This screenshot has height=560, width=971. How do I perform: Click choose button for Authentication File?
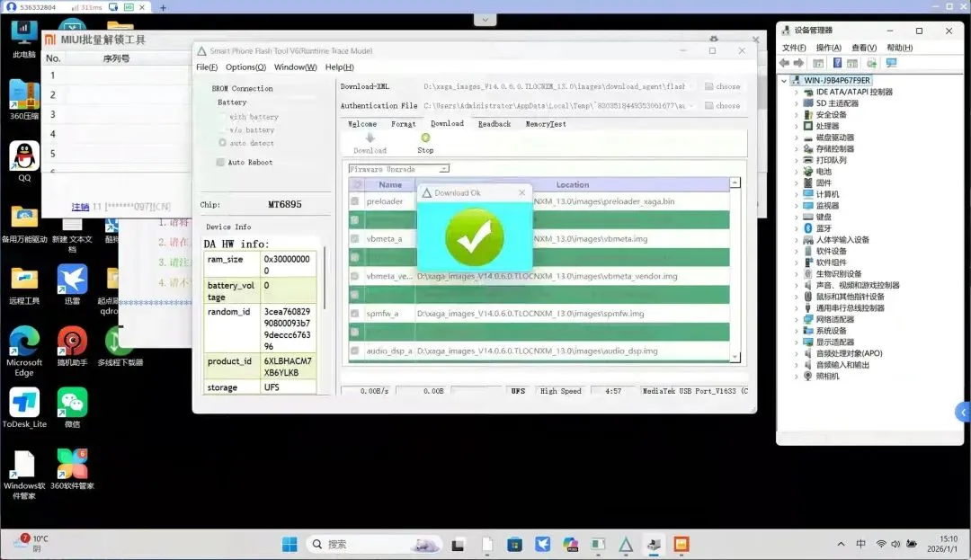722,106
